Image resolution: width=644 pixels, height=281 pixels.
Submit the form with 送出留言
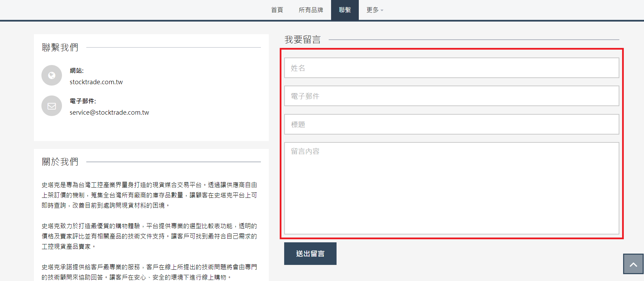coord(310,254)
